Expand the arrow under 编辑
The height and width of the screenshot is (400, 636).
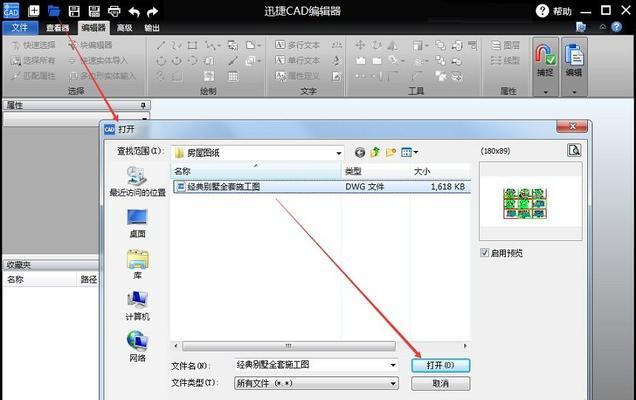point(574,92)
